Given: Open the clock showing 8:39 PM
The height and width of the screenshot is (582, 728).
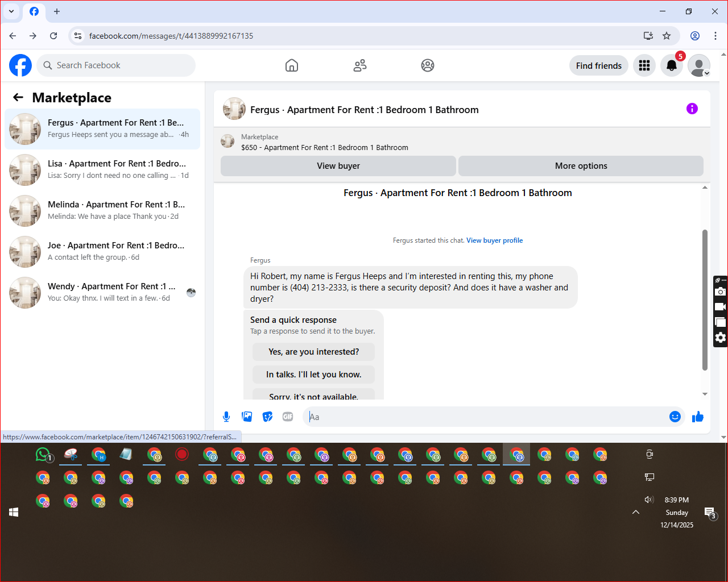Looking at the screenshot, I should tap(677, 500).
